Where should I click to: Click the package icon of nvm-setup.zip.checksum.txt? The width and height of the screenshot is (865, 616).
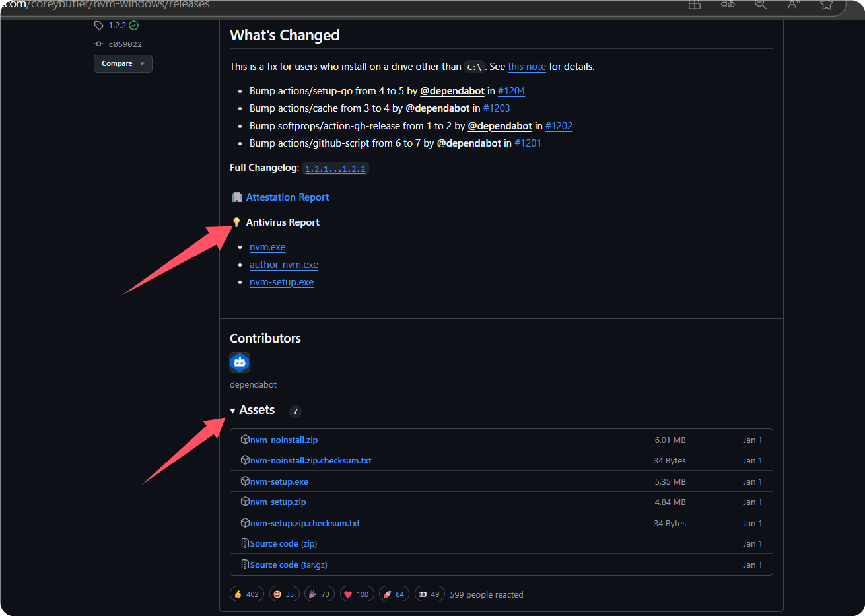point(245,523)
